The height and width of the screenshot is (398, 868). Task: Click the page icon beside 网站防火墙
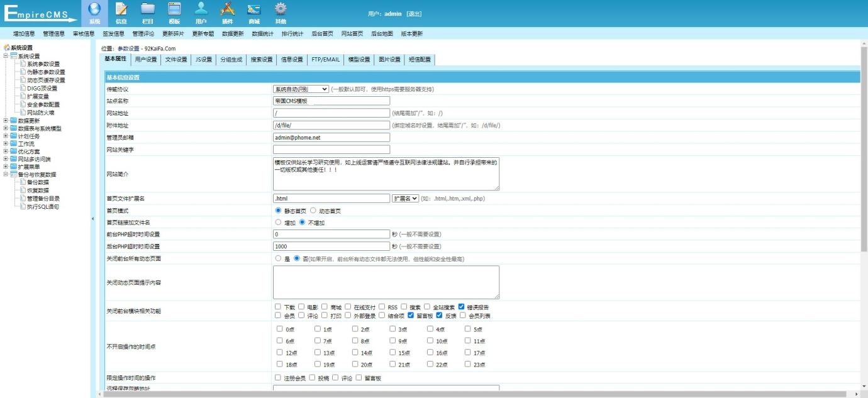pyautogui.click(x=23, y=113)
